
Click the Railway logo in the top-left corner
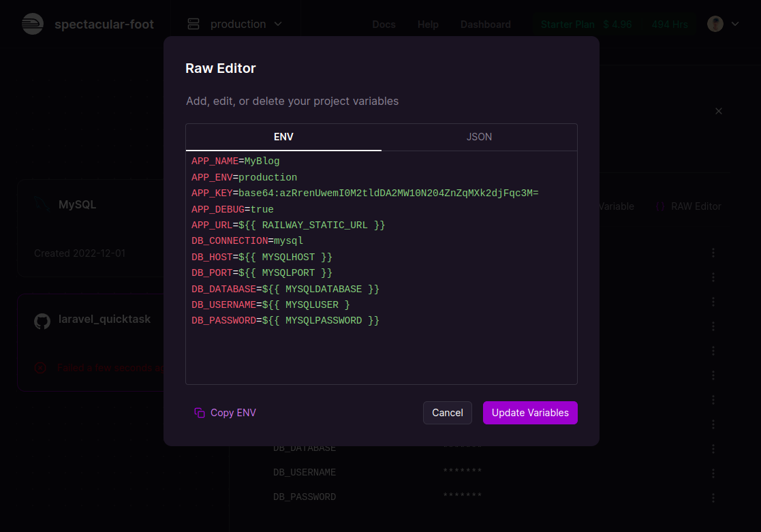tap(33, 23)
